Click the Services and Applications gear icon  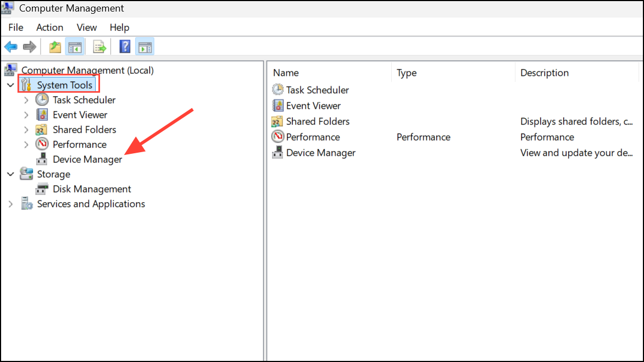click(27, 204)
